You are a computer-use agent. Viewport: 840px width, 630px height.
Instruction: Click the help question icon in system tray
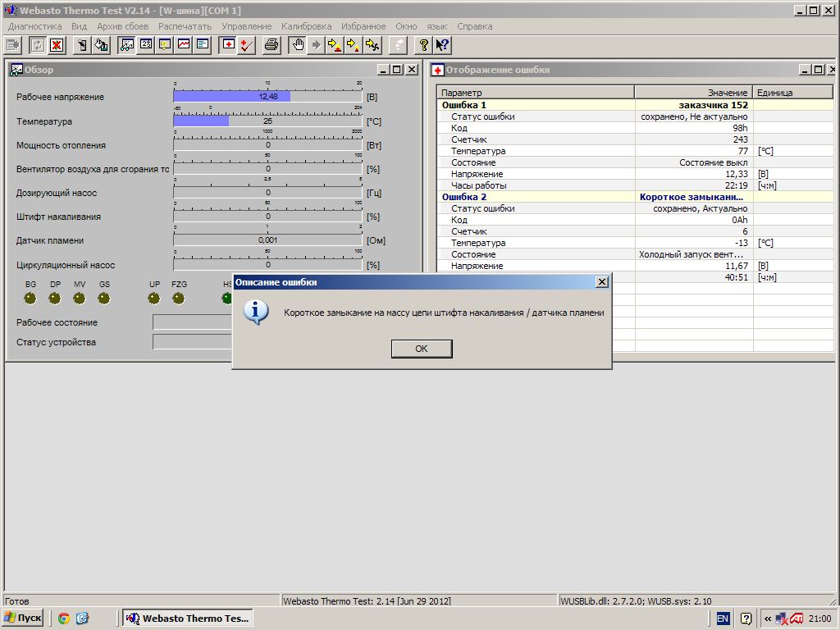[746, 619]
